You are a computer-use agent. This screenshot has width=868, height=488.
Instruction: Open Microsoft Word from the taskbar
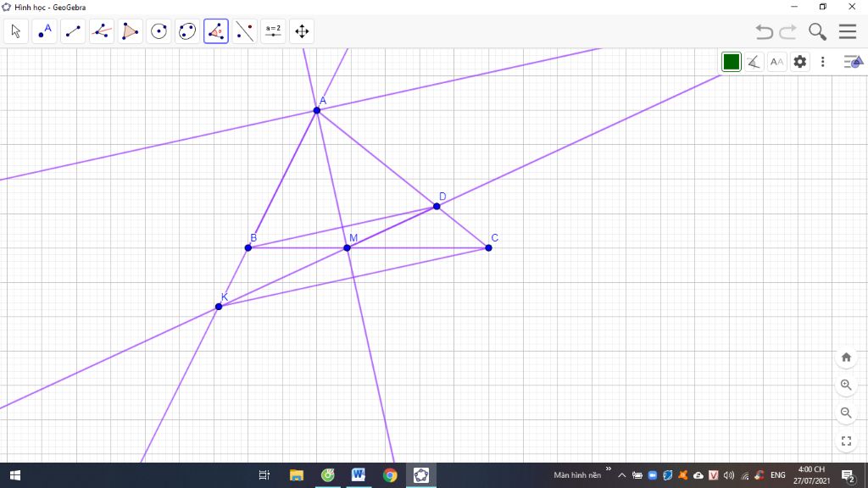point(359,475)
